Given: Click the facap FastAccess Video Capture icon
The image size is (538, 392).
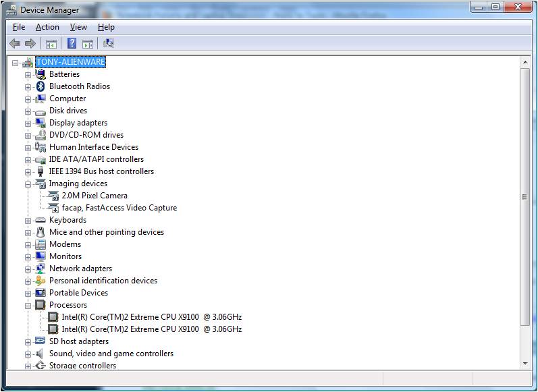Looking at the screenshot, I should (x=53, y=208).
